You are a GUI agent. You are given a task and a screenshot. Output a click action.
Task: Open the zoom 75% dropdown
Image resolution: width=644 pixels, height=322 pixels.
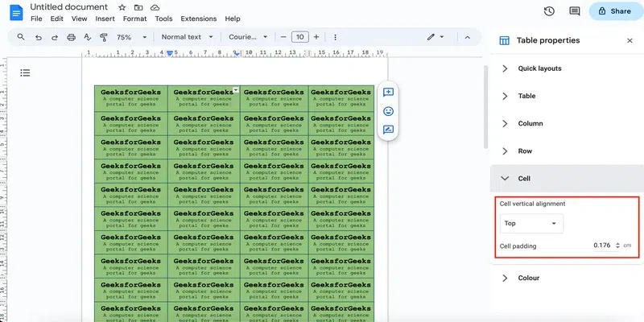tap(131, 37)
